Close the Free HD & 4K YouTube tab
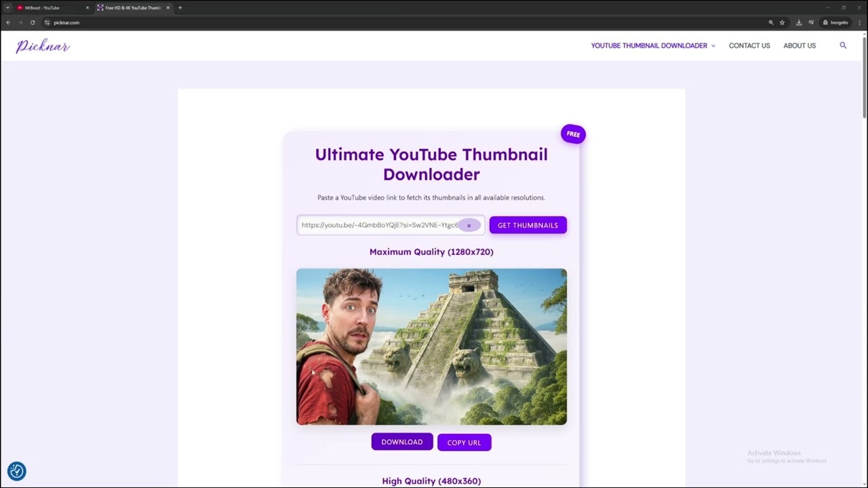 168,7
